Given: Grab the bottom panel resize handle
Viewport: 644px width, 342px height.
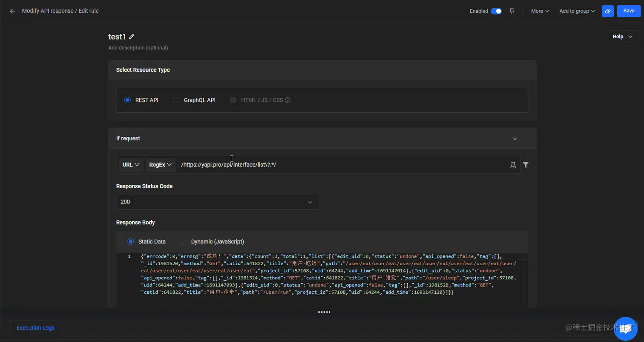Looking at the screenshot, I should tap(324, 312).
